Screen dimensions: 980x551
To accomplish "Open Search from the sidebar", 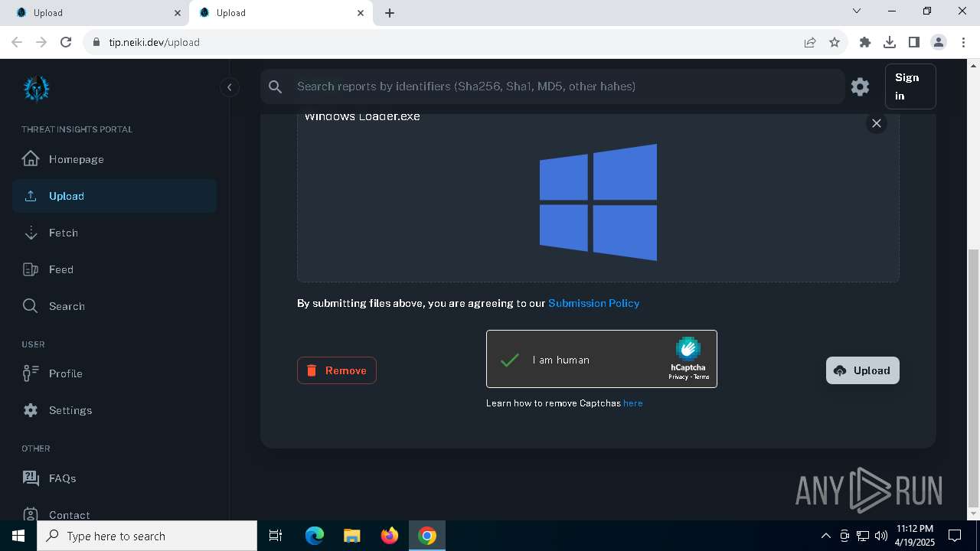I will (115, 306).
